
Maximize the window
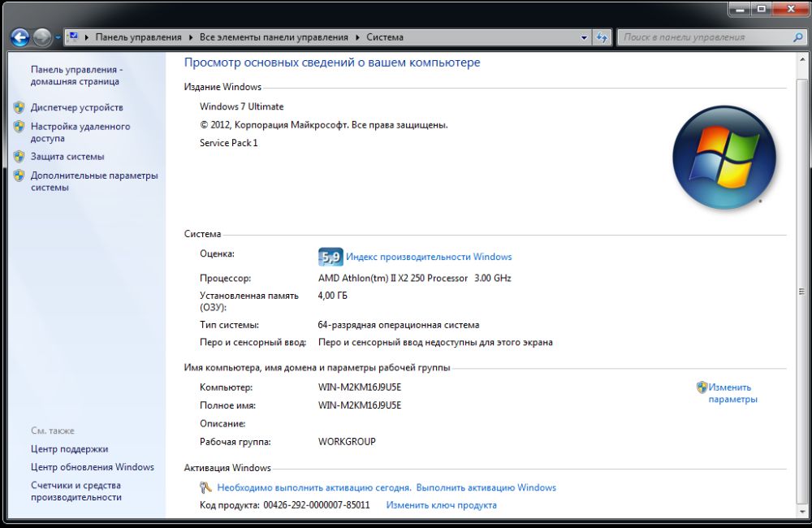click(x=762, y=9)
